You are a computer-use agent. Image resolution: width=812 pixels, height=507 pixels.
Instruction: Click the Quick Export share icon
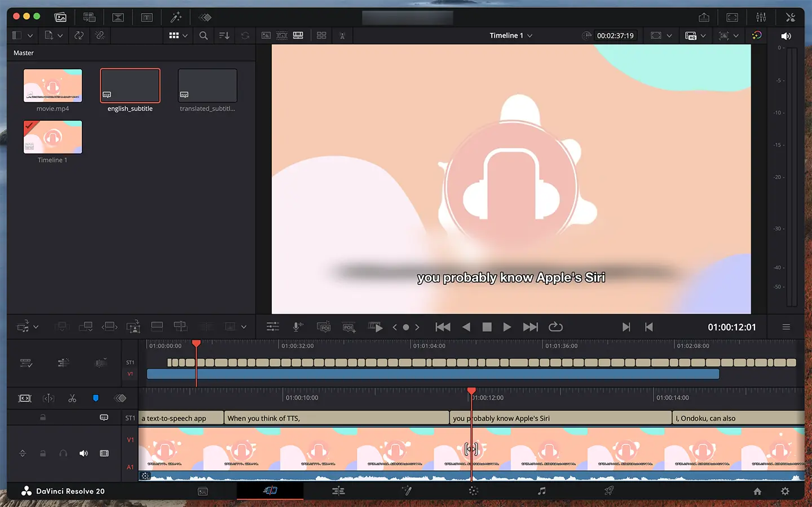click(x=704, y=17)
